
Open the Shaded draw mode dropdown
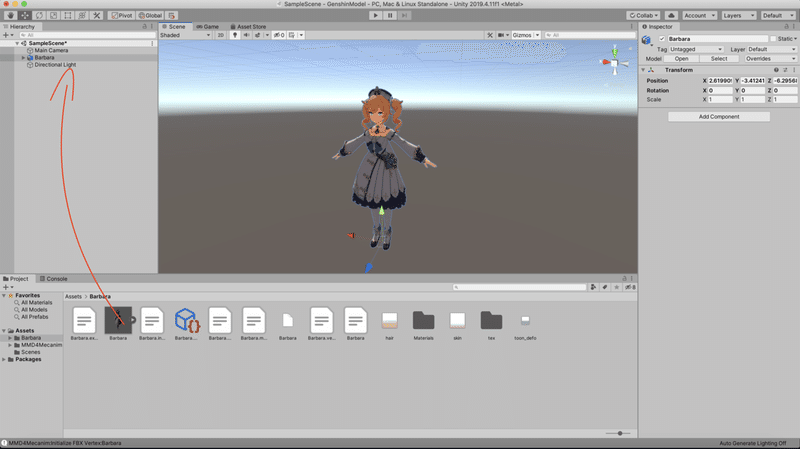185,35
